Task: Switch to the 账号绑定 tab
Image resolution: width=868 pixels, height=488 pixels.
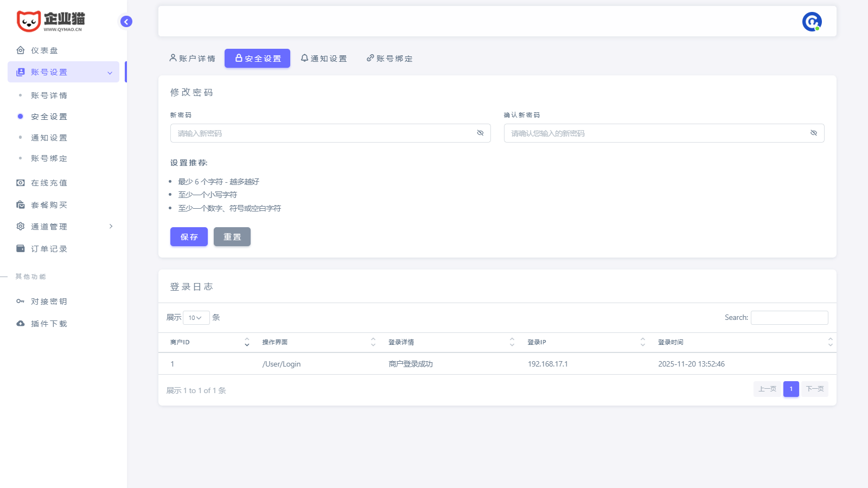Action: pyautogui.click(x=390, y=59)
